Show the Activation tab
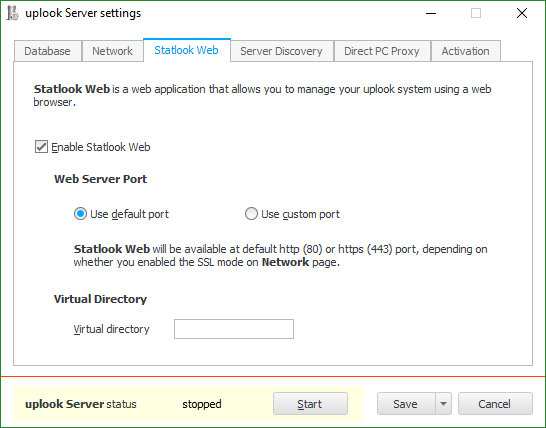 (x=466, y=51)
